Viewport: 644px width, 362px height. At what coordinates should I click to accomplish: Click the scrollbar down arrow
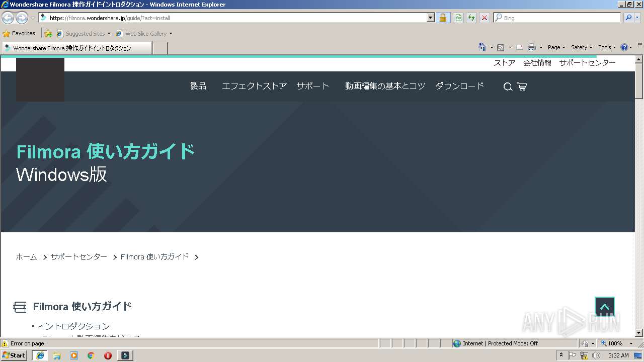pos(639,332)
